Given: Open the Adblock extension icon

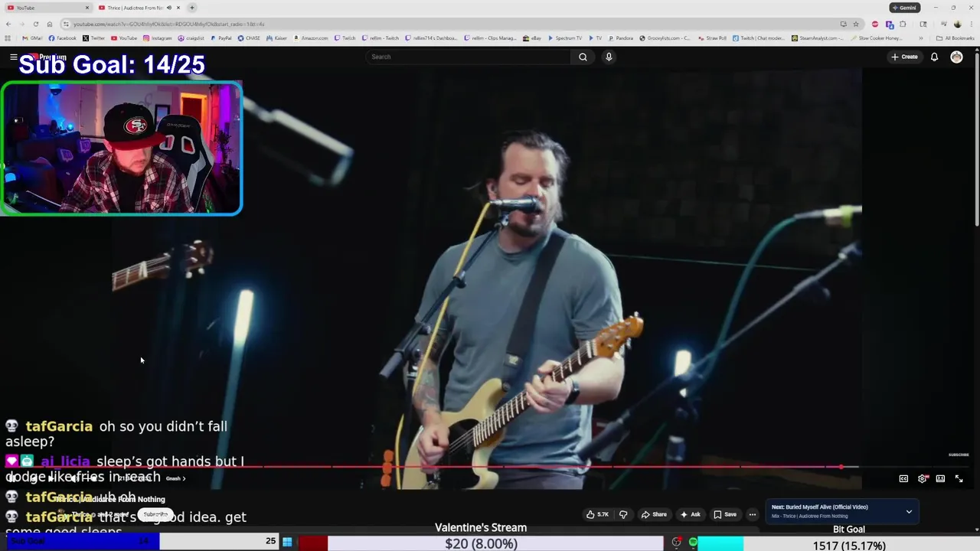Looking at the screenshot, I should 875,24.
